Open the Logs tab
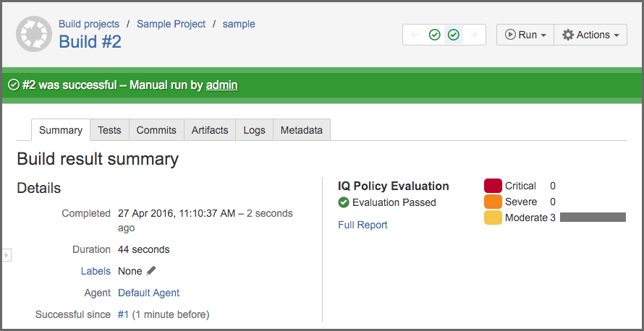 coord(254,130)
